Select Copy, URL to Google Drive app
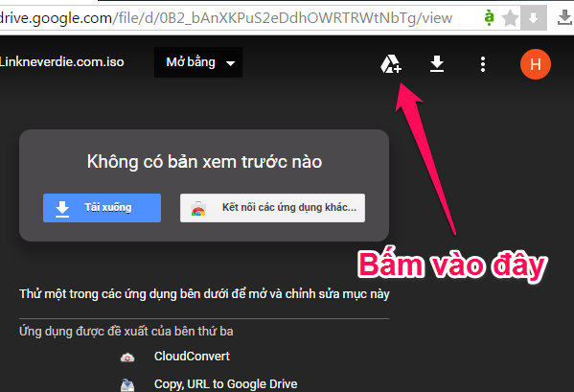This screenshot has height=392, width=574. [x=225, y=384]
